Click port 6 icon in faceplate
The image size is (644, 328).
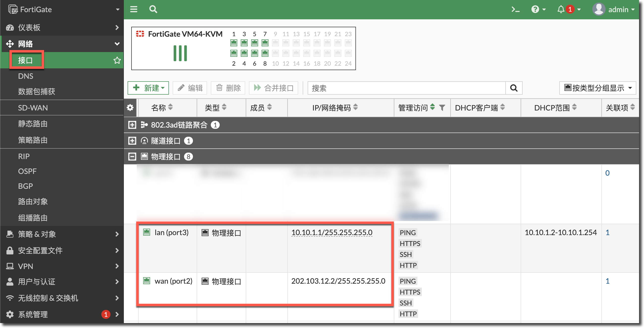pos(254,53)
